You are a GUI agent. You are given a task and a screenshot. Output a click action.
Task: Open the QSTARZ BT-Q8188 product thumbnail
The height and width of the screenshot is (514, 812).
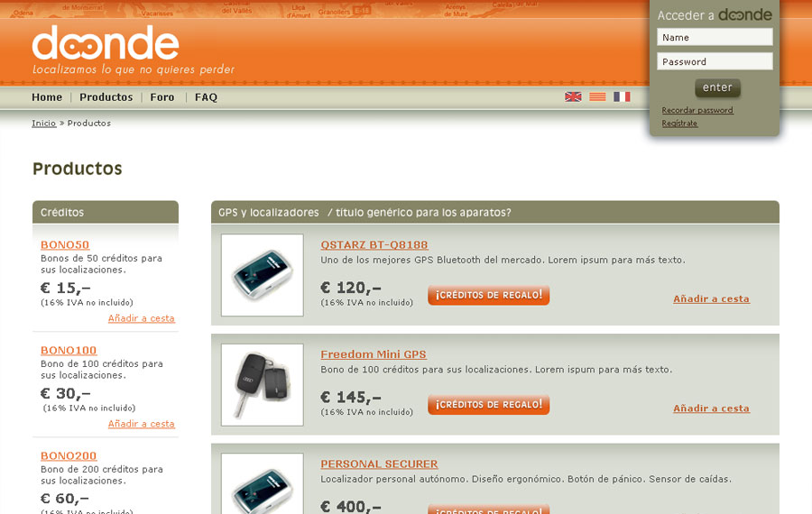coord(262,275)
